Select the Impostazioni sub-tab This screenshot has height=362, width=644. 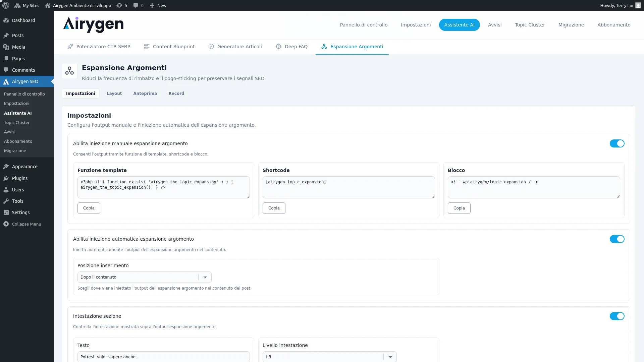tap(80, 94)
